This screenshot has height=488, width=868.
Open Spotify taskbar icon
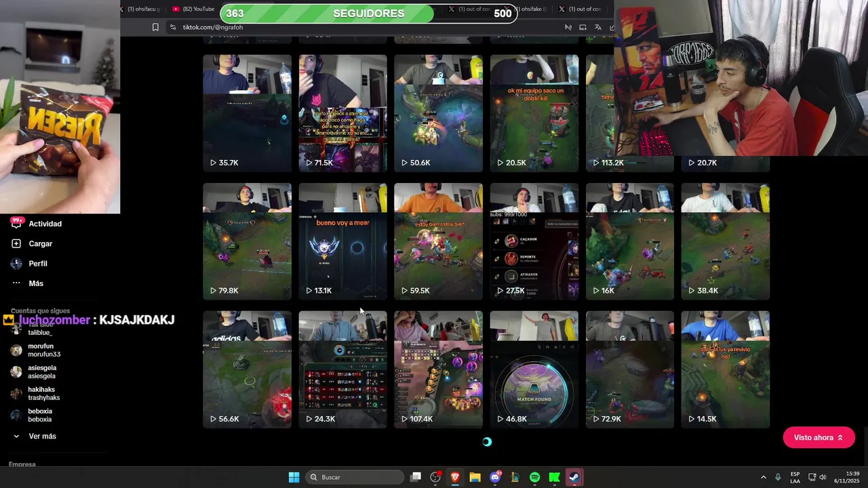coord(534,477)
